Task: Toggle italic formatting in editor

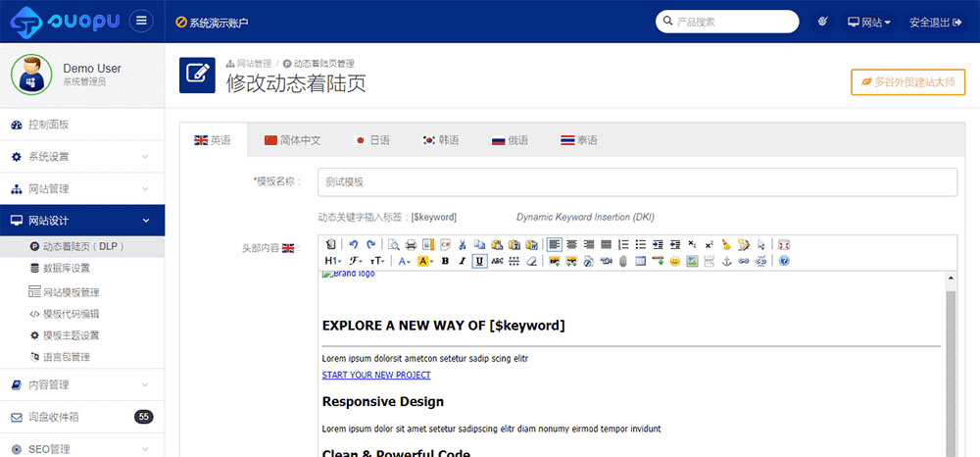Action: [462, 261]
